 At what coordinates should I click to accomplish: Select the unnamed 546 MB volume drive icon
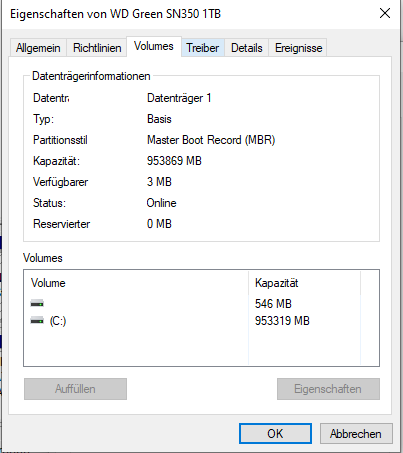[x=37, y=304]
